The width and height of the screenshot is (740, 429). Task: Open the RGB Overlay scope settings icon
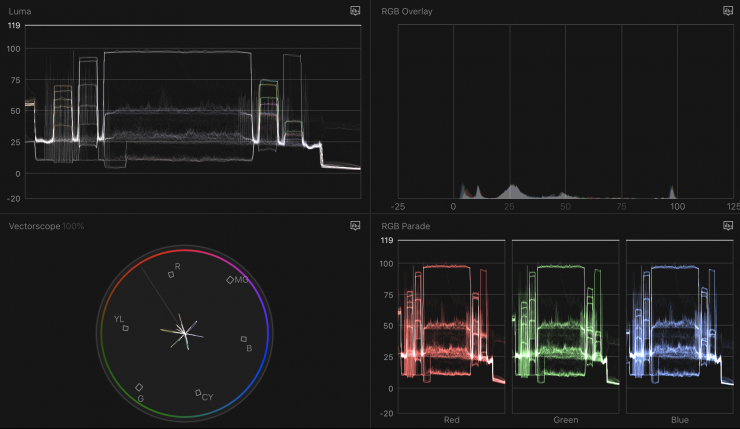coord(728,10)
